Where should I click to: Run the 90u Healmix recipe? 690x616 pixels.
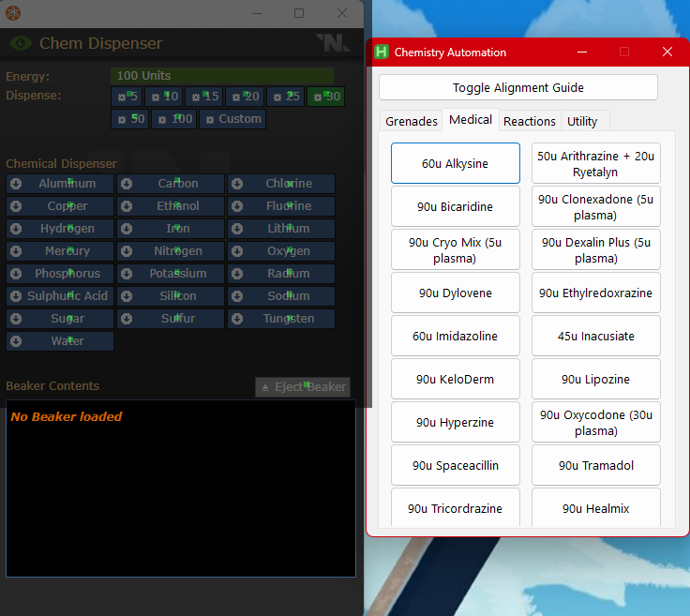[596, 507]
